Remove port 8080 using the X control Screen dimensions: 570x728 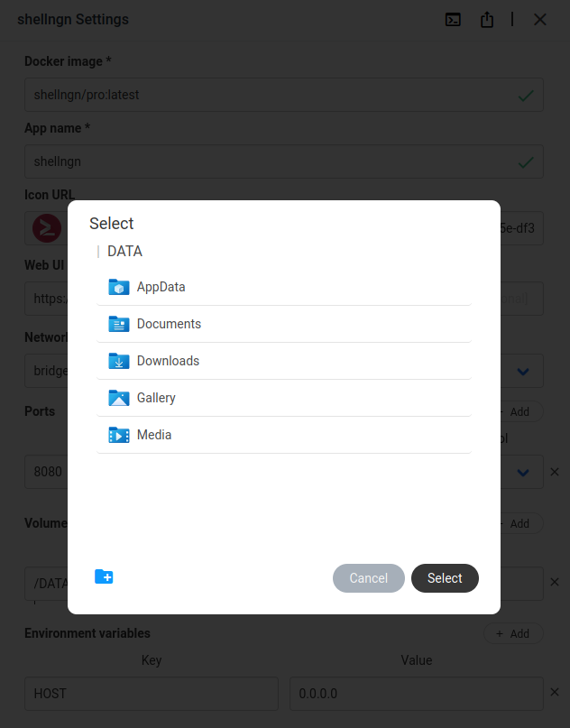point(555,472)
